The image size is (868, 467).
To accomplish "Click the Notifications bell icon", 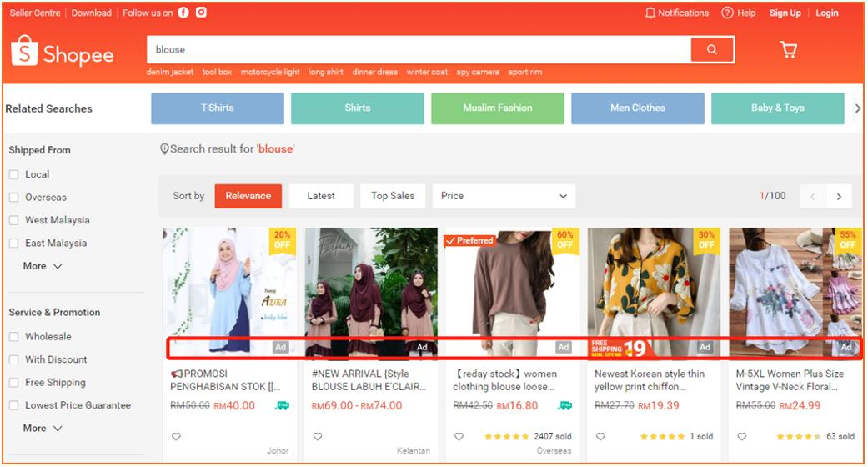I will tap(650, 13).
